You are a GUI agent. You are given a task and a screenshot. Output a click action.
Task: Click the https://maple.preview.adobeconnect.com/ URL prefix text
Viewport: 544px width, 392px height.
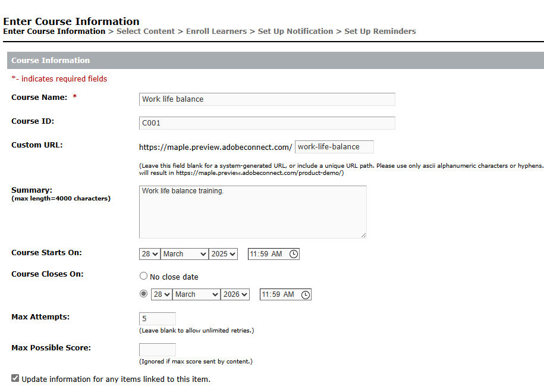point(215,147)
